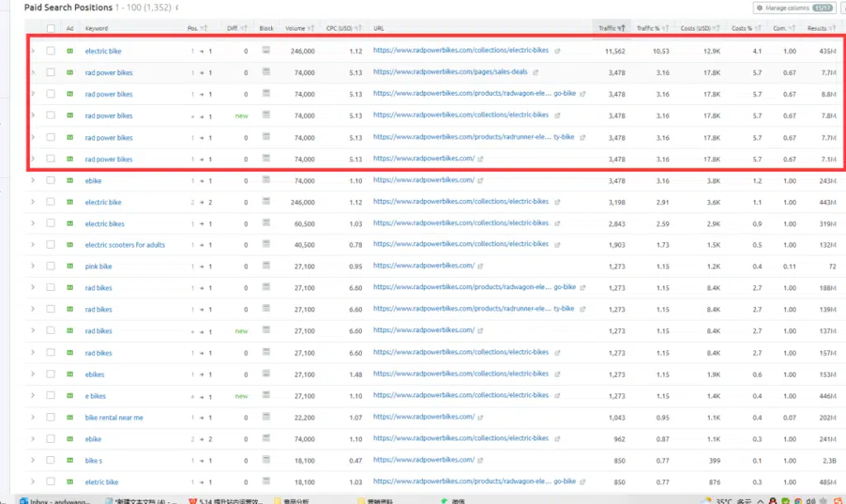Open external link icon in bike rental near me row
Viewport: 846px width, 504px height.
point(480,417)
